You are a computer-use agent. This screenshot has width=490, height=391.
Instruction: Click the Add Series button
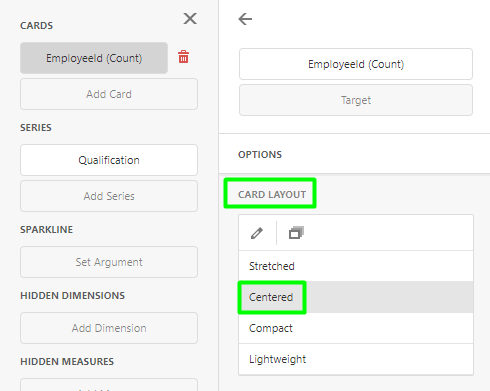point(109,196)
